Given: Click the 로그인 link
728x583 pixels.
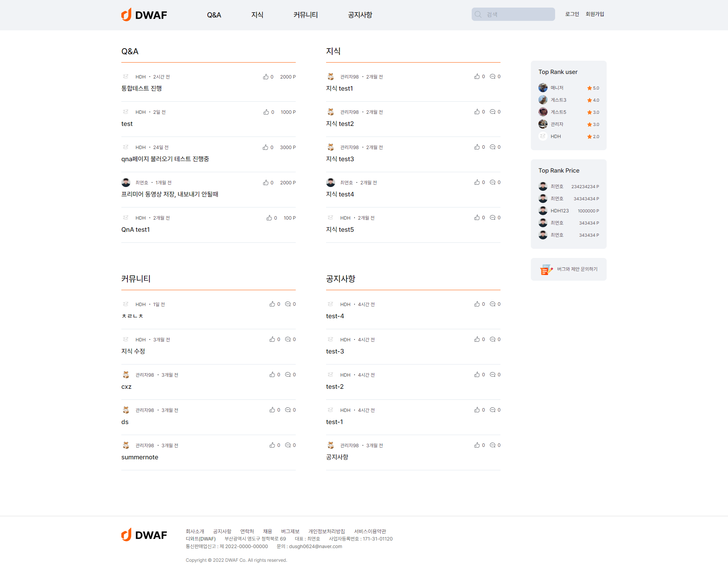Looking at the screenshot, I should [572, 14].
